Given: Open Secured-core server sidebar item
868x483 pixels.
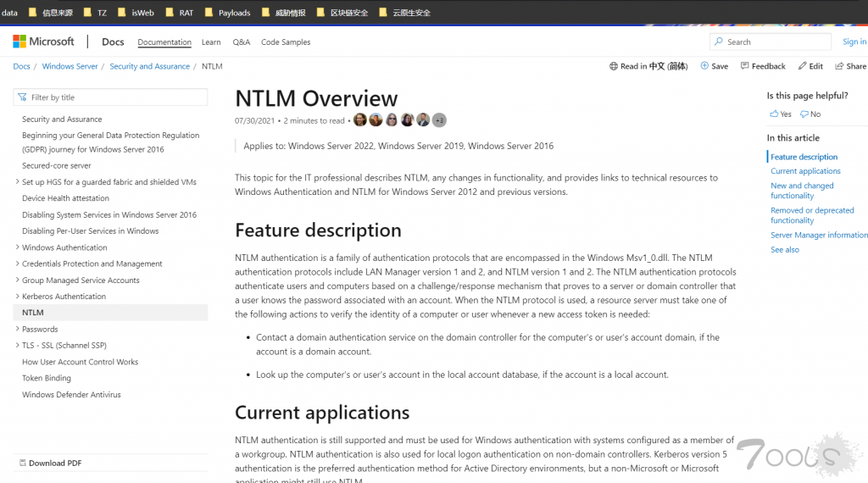Looking at the screenshot, I should click(57, 165).
